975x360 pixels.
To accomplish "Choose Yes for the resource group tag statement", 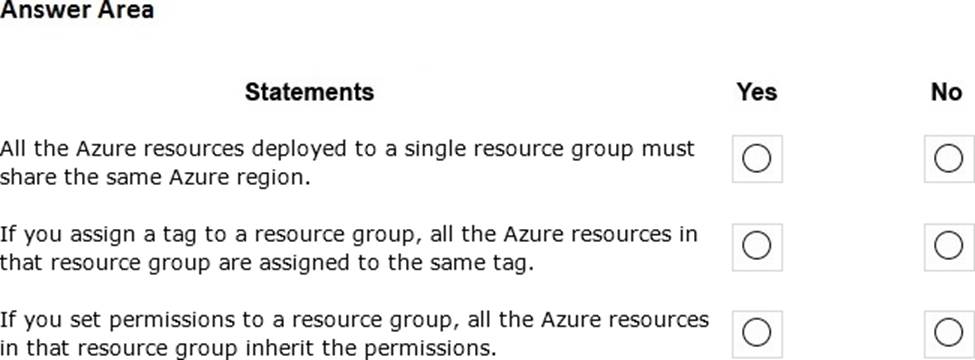I will pos(757,247).
